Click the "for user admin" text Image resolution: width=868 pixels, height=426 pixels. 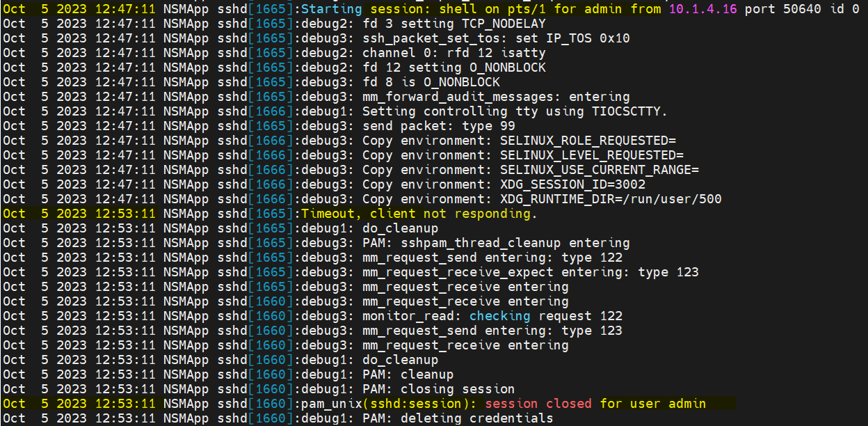click(653, 404)
